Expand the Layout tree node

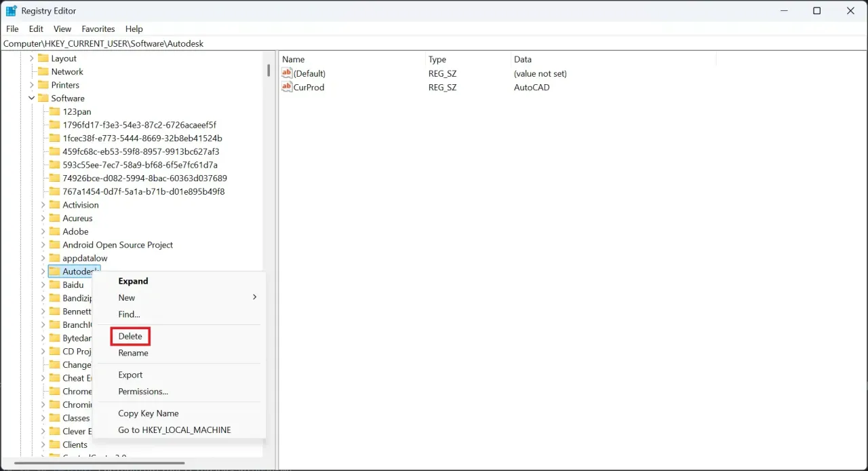point(31,58)
